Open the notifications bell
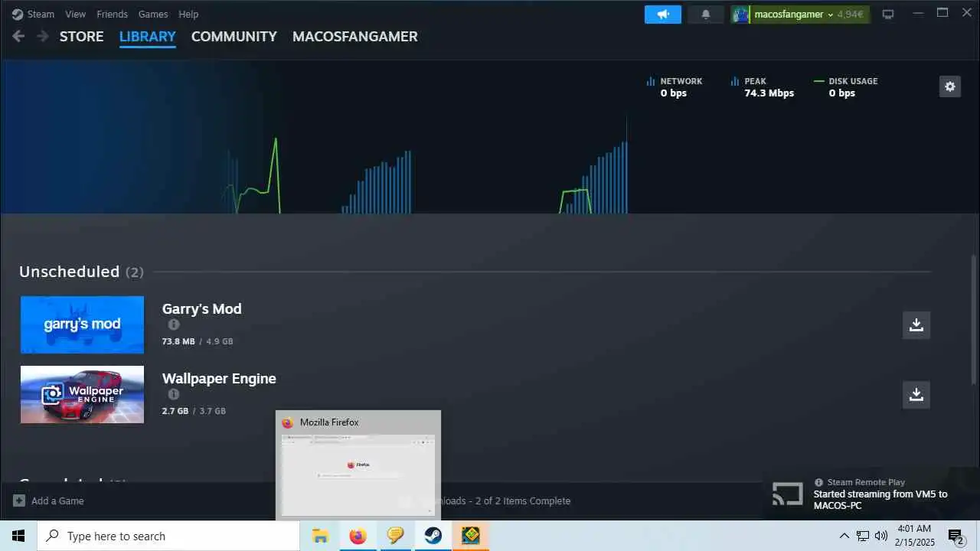The height and width of the screenshot is (551, 980). tap(706, 15)
